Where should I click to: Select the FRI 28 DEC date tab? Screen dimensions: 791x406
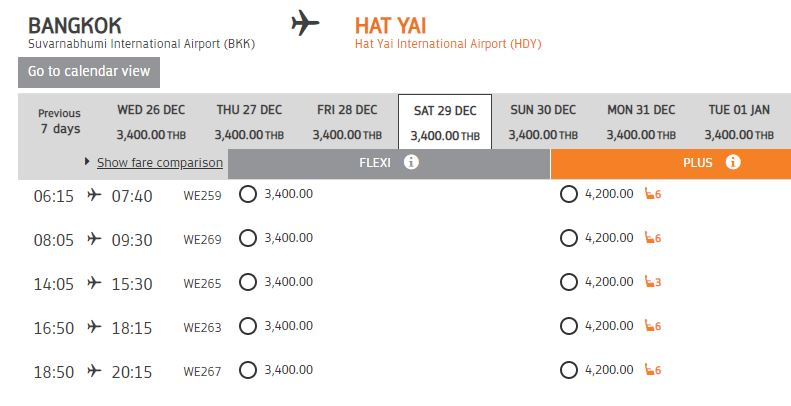tap(346, 122)
